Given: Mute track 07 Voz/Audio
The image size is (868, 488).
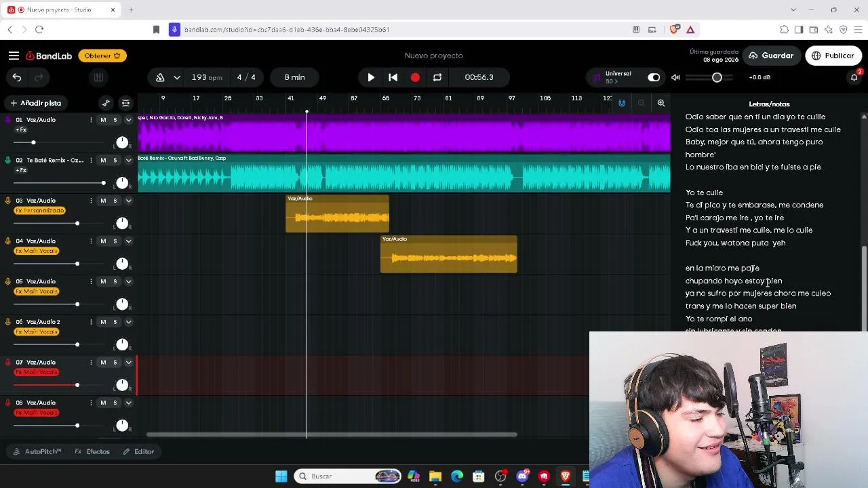Looking at the screenshot, I should pos(103,363).
